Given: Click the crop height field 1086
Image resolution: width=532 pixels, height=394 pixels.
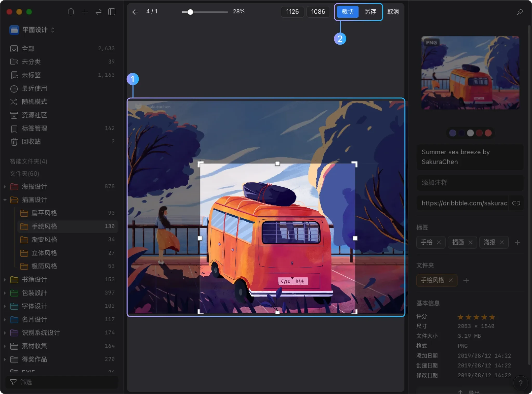Looking at the screenshot, I should (318, 12).
